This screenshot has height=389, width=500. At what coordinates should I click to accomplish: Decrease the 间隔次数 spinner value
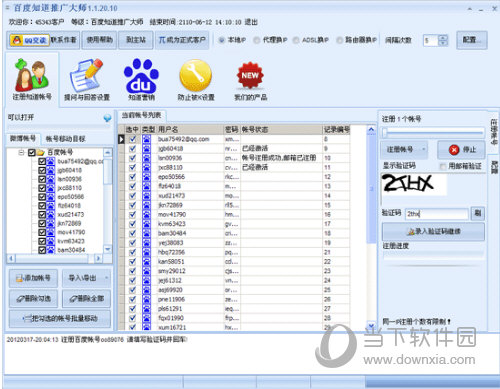tap(443, 43)
